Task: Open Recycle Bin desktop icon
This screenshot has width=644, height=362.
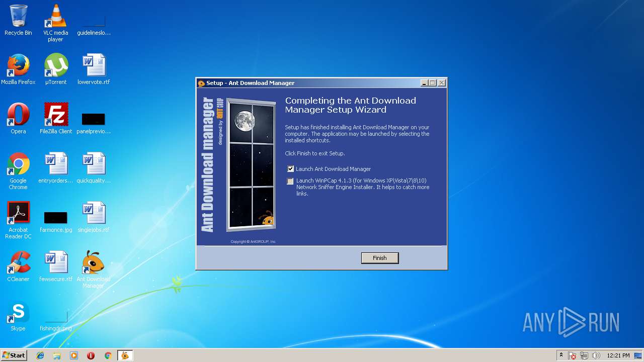Action: (x=18, y=20)
